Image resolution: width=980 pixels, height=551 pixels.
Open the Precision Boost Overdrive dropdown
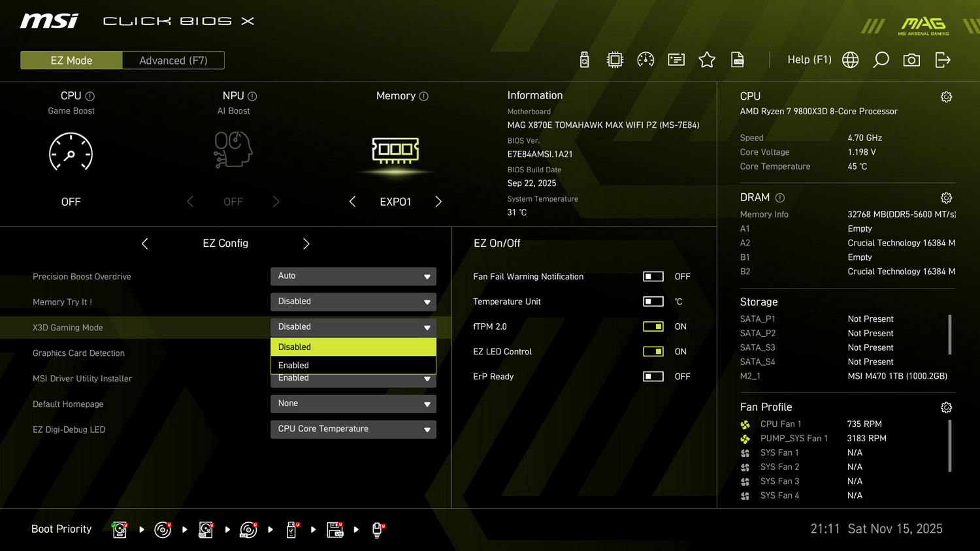(353, 276)
